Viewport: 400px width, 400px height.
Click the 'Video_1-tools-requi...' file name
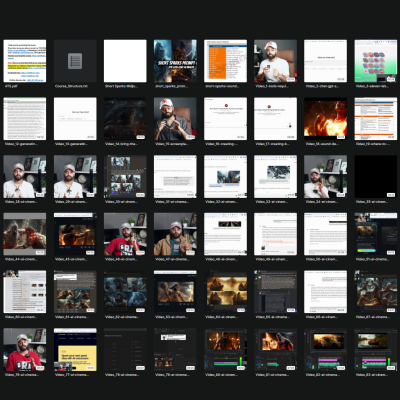pos(272,86)
